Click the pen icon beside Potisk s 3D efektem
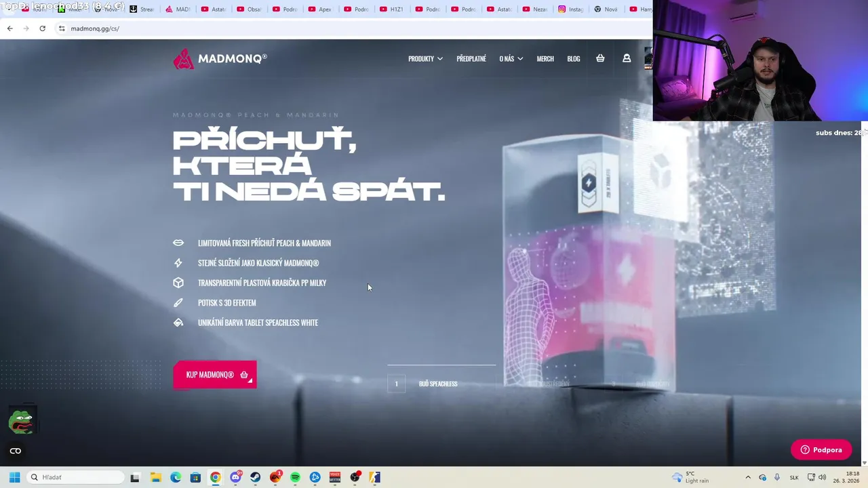Screen dimensions: 868x488 (x=178, y=303)
